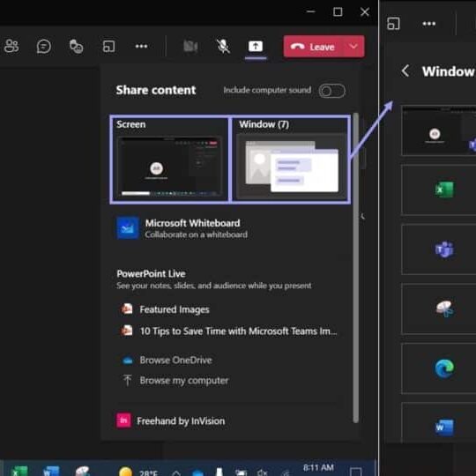The width and height of the screenshot is (476, 476).
Task: Select the Snipping Tool window to share
Action: click(x=439, y=309)
